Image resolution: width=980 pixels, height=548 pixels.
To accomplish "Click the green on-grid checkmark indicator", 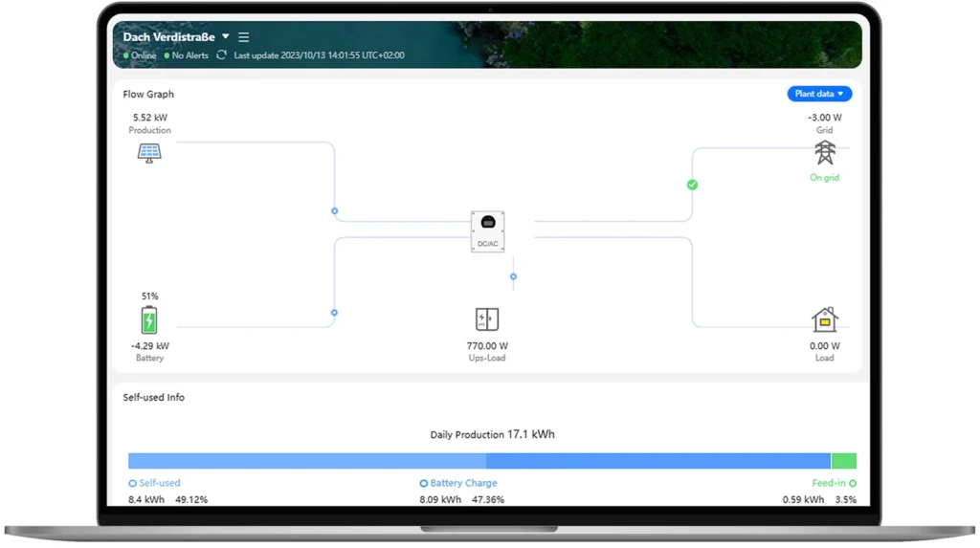I will (x=692, y=185).
